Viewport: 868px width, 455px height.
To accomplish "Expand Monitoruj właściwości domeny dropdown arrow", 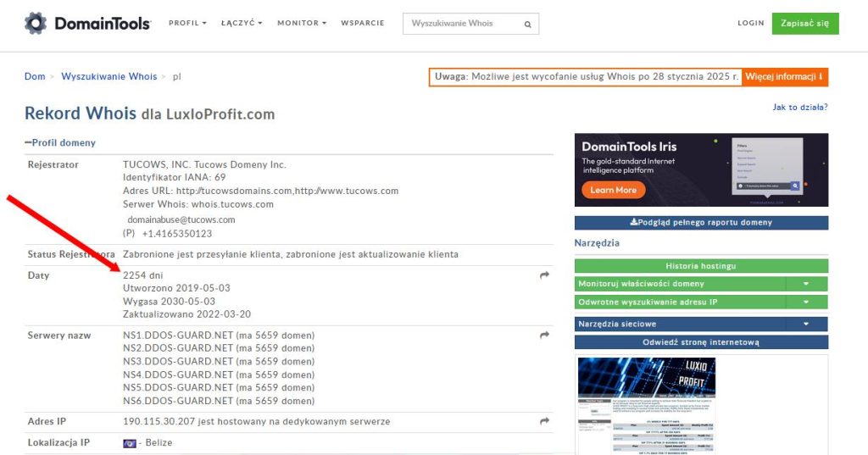I will [807, 284].
